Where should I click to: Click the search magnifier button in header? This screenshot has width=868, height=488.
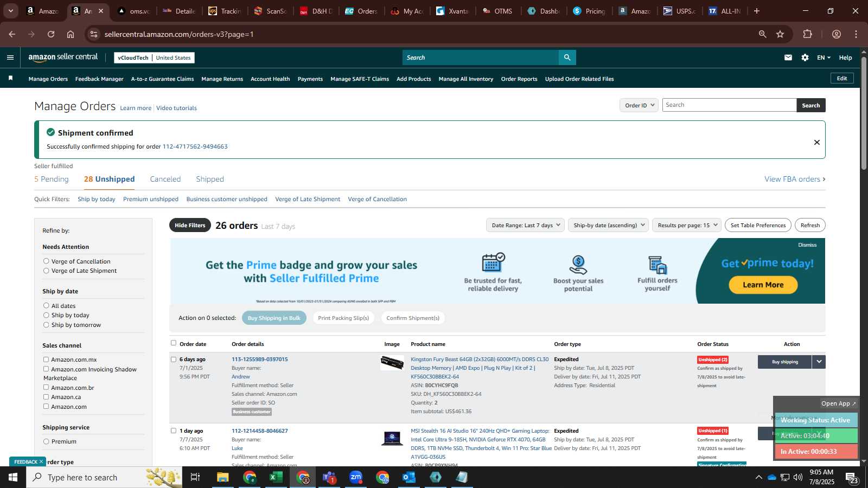click(x=567, y=57)
